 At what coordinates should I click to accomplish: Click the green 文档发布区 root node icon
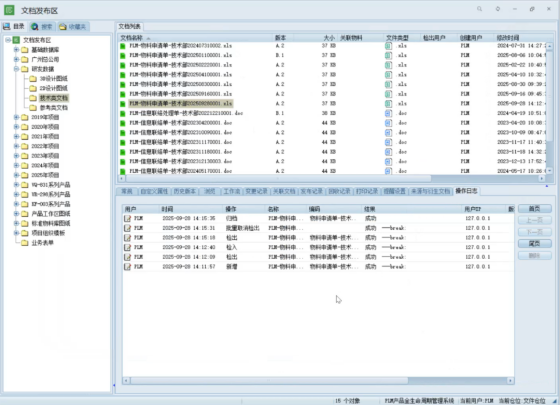[16, 40]
